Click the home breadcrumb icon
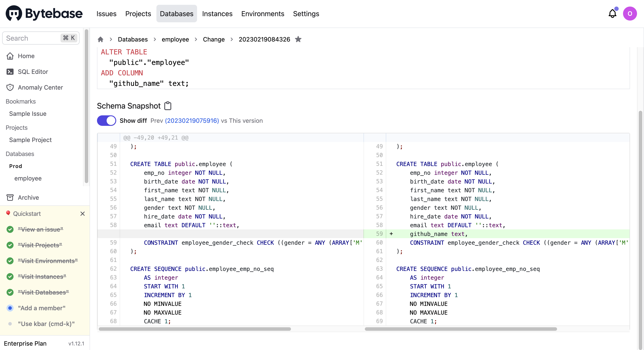The height and width of the screenshot is (350, 644). click(x=100, y=40)
